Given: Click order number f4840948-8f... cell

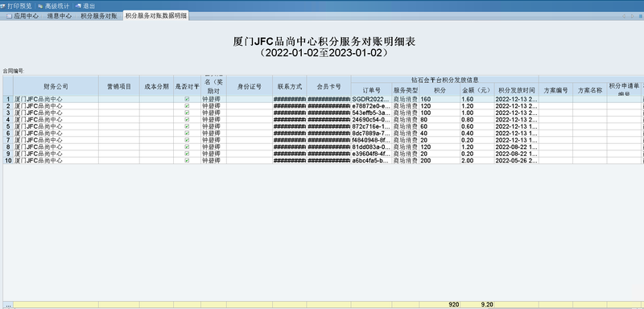Looking at the screenshot, I should (x=371, y=140).
